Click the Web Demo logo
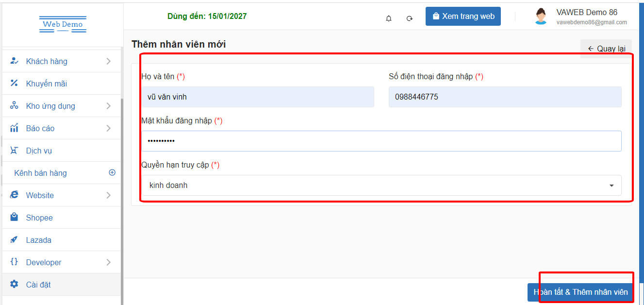Screen dimensions: 644x305 coord(63,24)
